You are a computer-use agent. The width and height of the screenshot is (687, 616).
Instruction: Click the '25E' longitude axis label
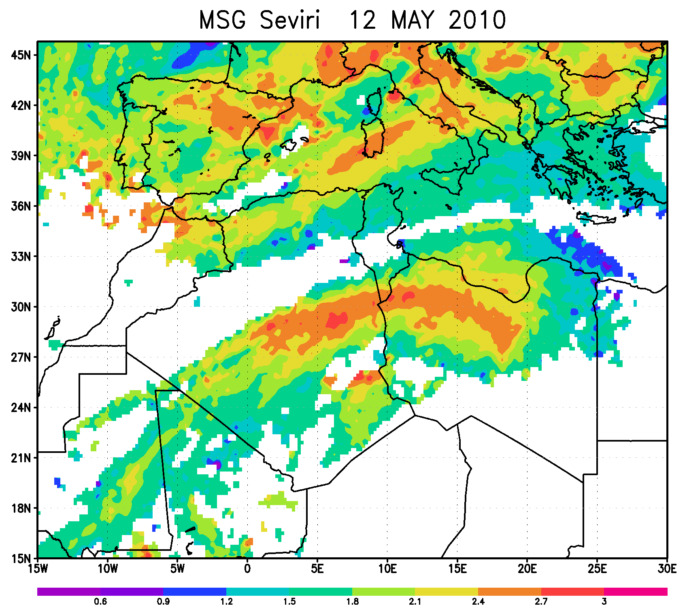[598, 569]
